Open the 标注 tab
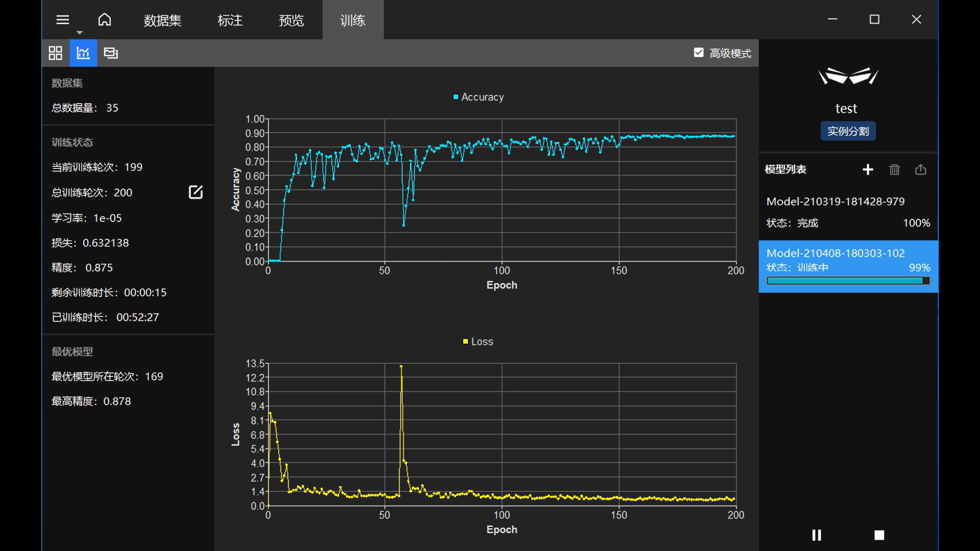980x551 pixels. [x=230, y=20]
